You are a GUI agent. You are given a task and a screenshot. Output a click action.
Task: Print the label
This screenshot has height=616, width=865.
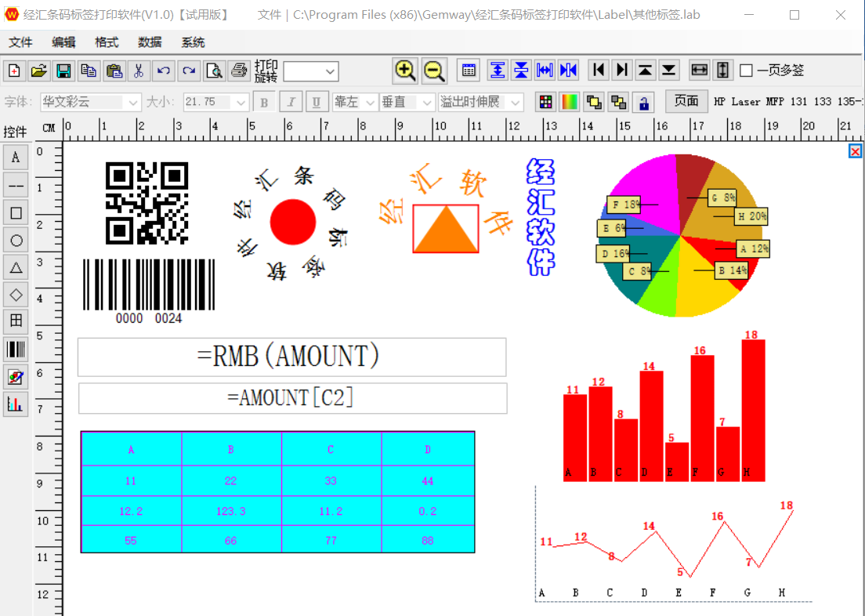click(x=239, y=71)
